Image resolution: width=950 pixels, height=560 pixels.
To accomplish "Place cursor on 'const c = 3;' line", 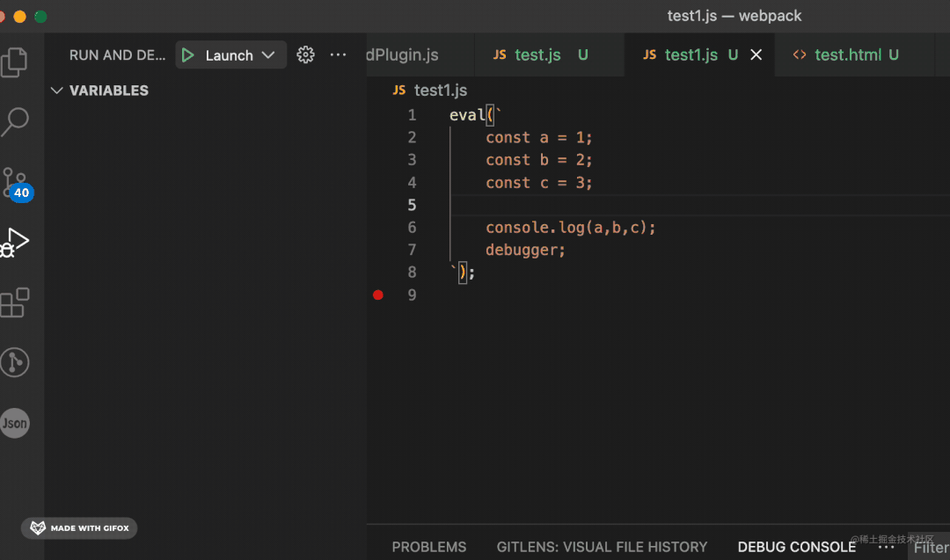I will (538, 183).
